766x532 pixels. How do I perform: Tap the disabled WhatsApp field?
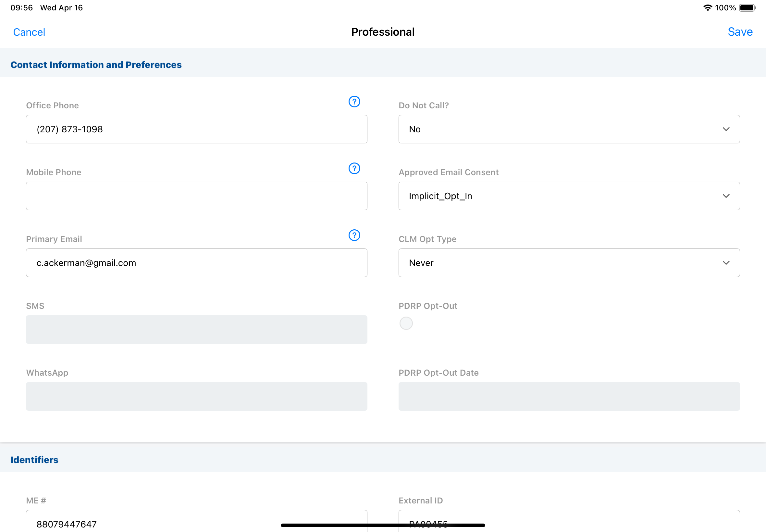pyautogui.click(x=196, y=396)
